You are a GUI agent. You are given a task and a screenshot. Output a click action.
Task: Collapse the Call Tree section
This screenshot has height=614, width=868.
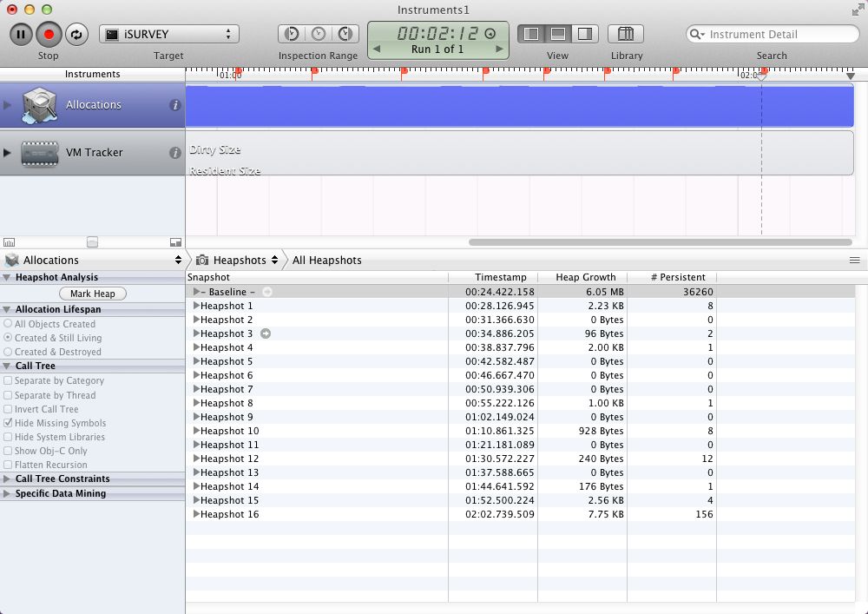click(7, 366)
